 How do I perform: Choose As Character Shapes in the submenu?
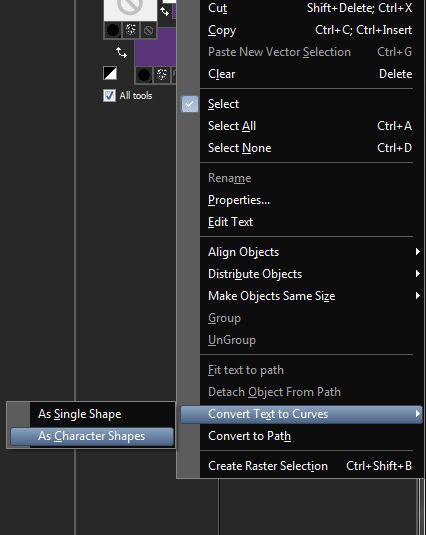coord(92,436)
